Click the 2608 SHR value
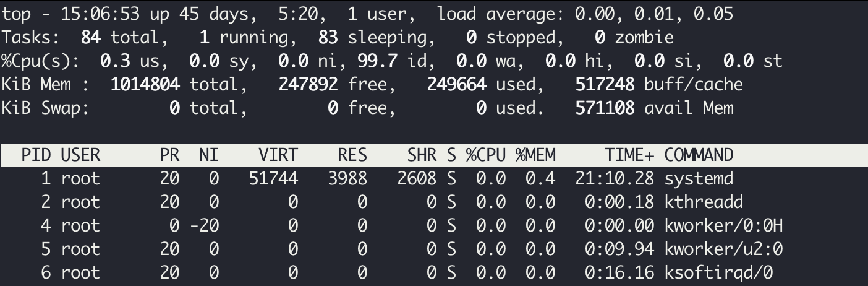Viewport: 868px width, 286px height. [416, 179]
